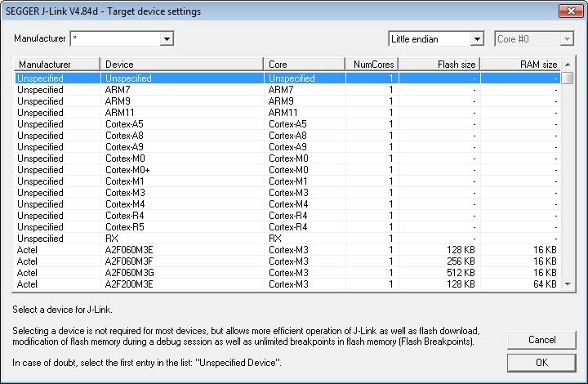Click the OK button
This screenshot has height=384, width=588.
click(541, 363)
